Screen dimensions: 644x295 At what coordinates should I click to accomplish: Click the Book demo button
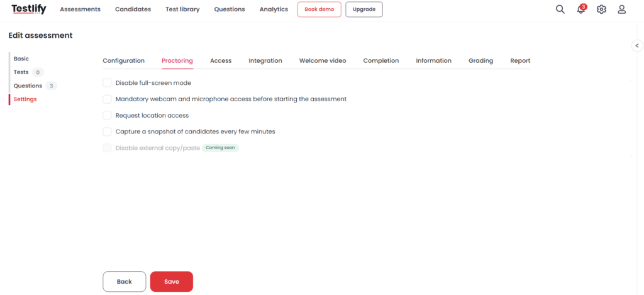(319, 9)
